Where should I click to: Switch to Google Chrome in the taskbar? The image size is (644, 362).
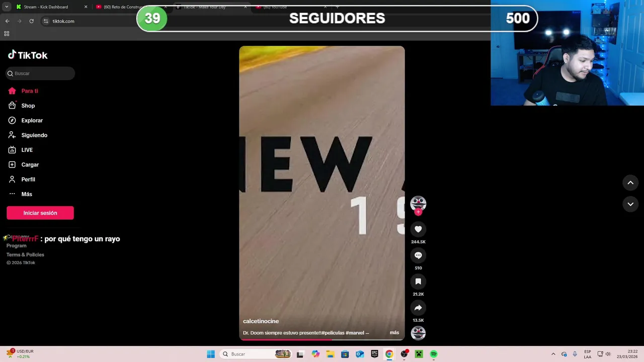point(389,354)
